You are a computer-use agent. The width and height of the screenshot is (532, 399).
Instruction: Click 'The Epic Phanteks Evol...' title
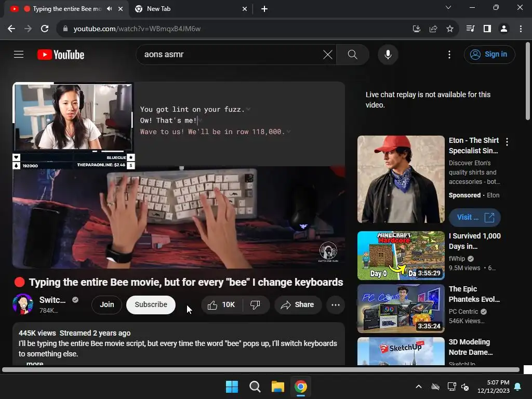[x=474, y=294]
